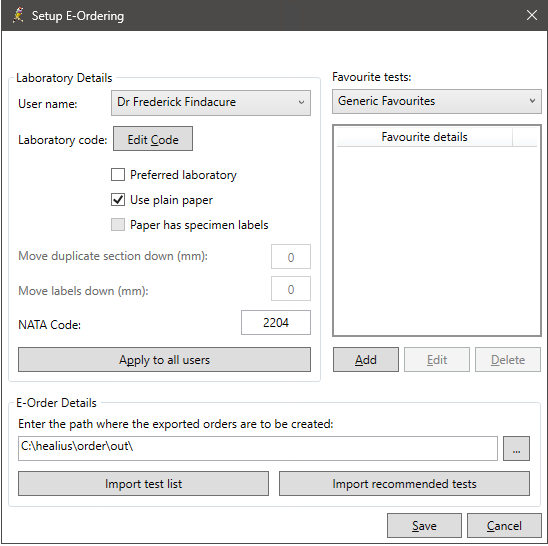The height and width of the screenshot is (546, 548).
Task: Close the Setup E-Ordering dialog
Action: 532,15
